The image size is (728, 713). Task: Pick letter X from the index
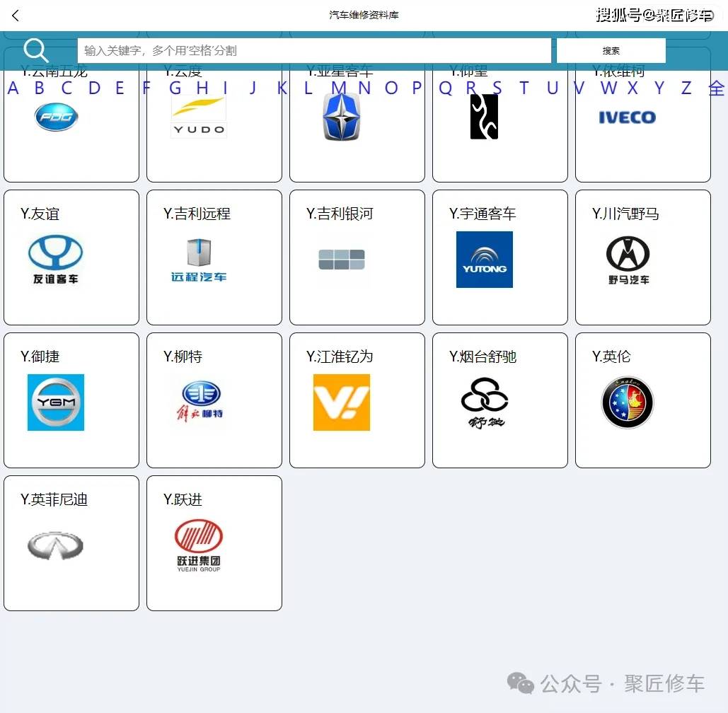click(632, 88)
